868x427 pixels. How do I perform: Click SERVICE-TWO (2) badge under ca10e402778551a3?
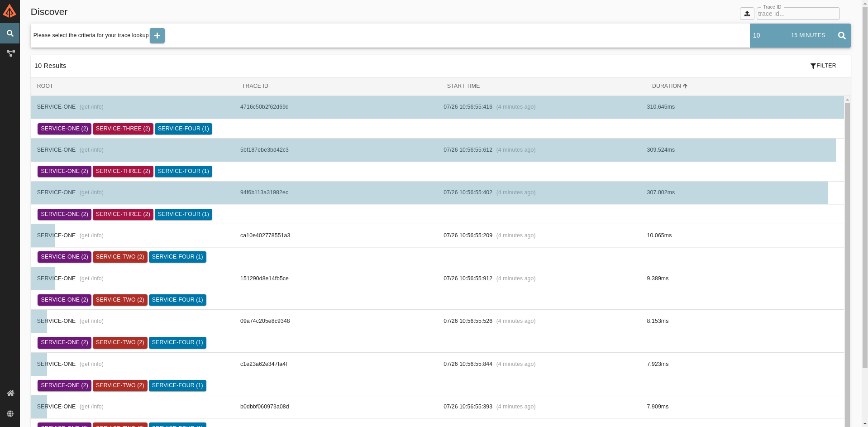tap(120, 257)
